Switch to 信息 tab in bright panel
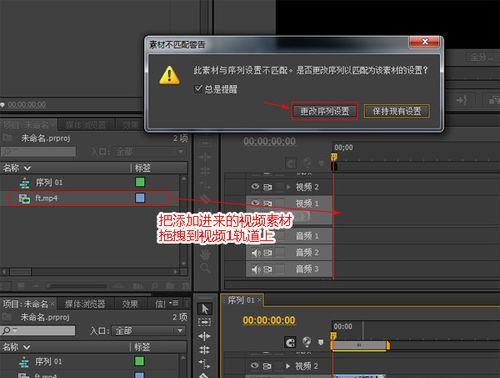 [x=160, y=304]
